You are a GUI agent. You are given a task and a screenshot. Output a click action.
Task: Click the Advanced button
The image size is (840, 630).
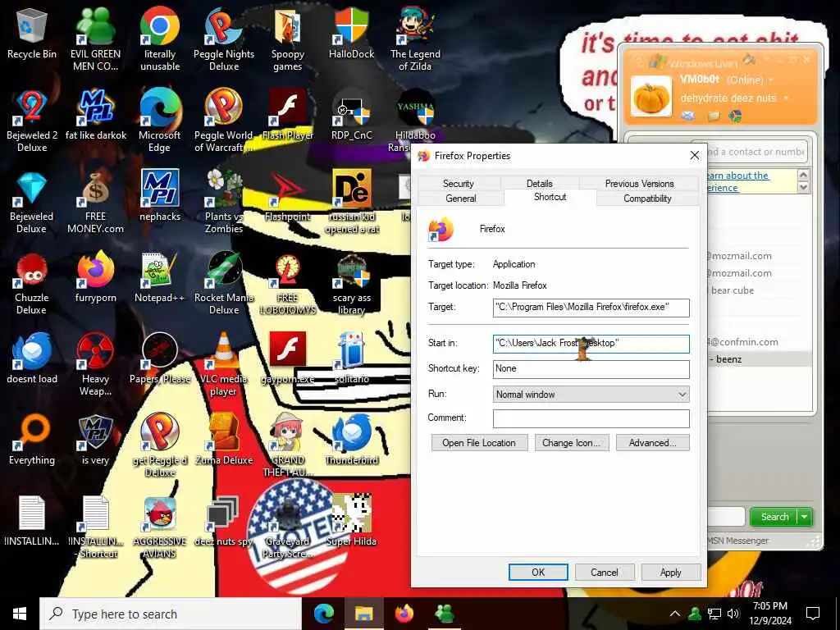pos(652,443)
